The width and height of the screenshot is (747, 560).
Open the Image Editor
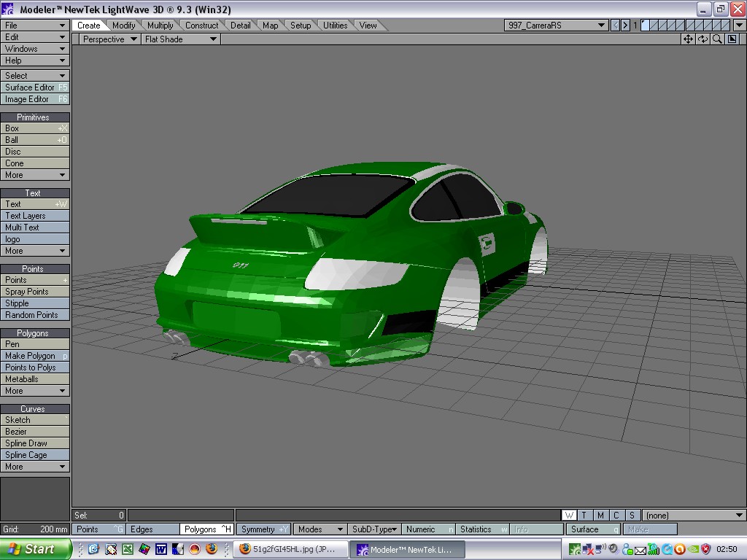pos(35,99)
